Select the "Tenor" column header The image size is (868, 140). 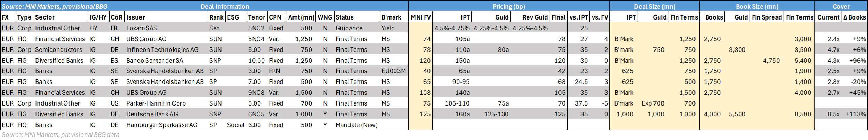point(257,17)
